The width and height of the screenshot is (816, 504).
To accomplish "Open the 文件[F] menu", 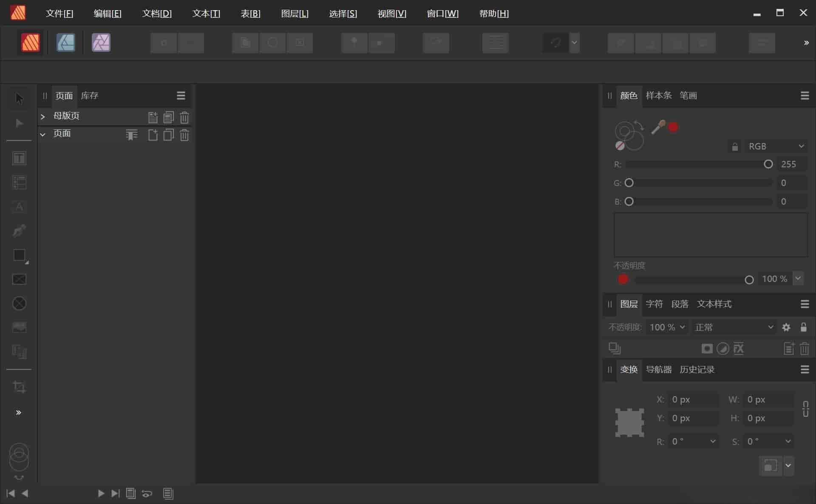I will (x=59, y=14).
